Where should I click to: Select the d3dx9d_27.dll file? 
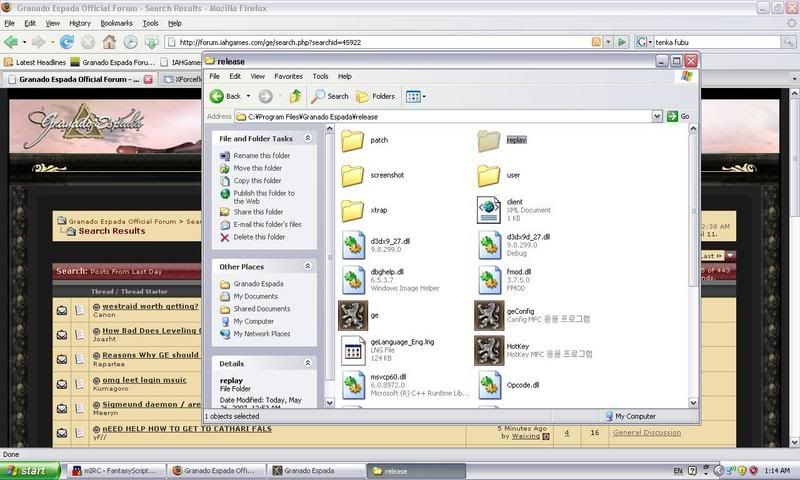[514, 245]
